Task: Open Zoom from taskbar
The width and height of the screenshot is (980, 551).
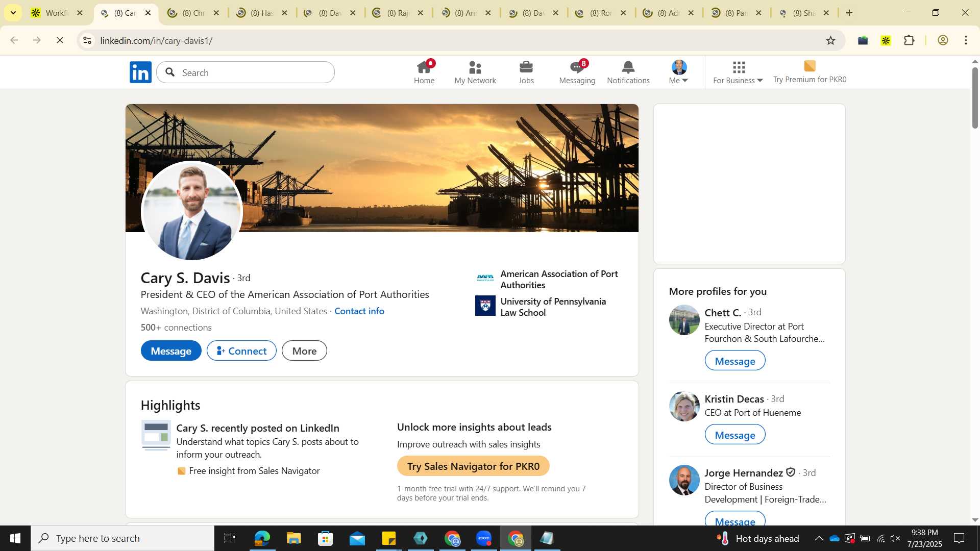Action: coord(484,538)
